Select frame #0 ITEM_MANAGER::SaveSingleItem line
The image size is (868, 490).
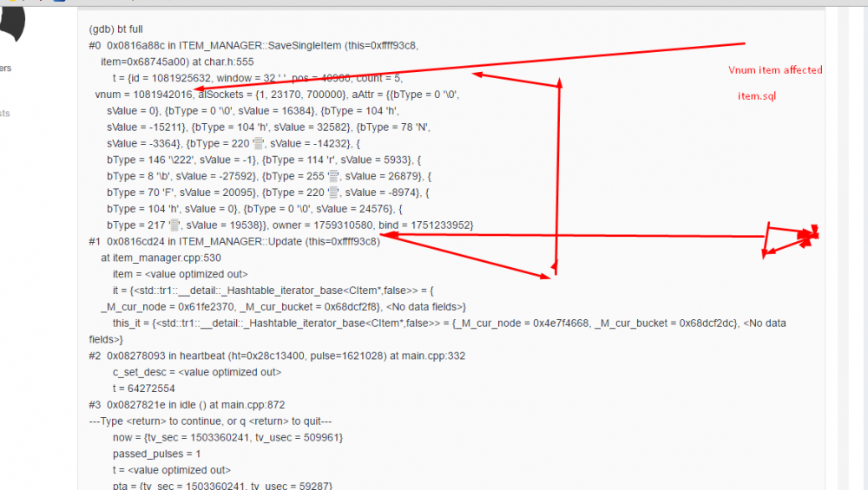253,45
